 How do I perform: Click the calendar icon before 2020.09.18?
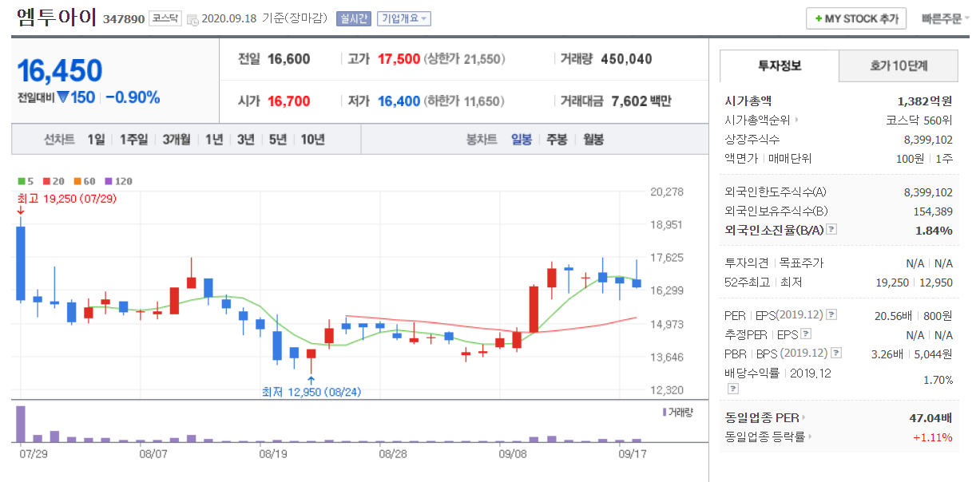[x=192, y=19]
